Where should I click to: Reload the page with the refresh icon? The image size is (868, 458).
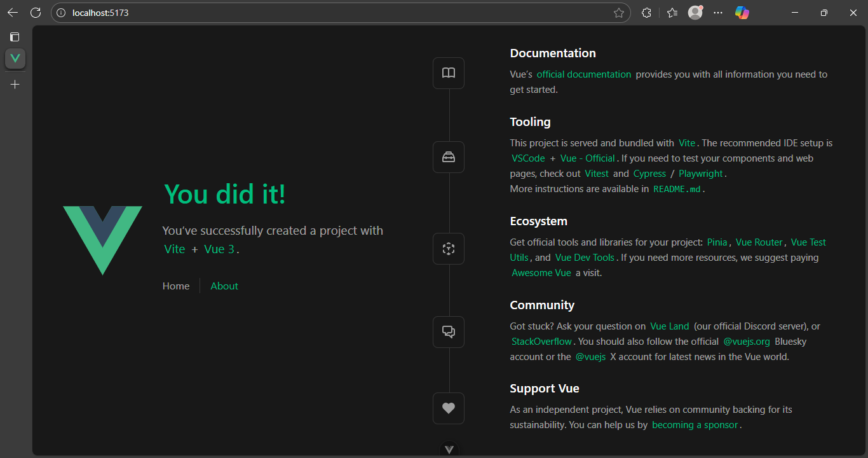pos(36,12)
